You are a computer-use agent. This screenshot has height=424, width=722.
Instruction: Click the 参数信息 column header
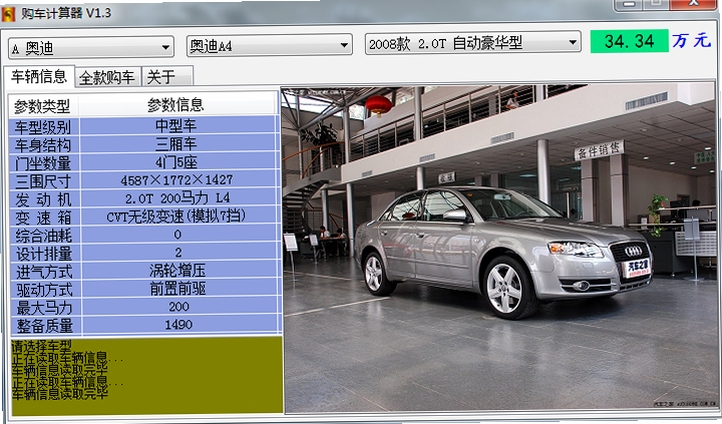pyautogui.click(x=177, y=105)
